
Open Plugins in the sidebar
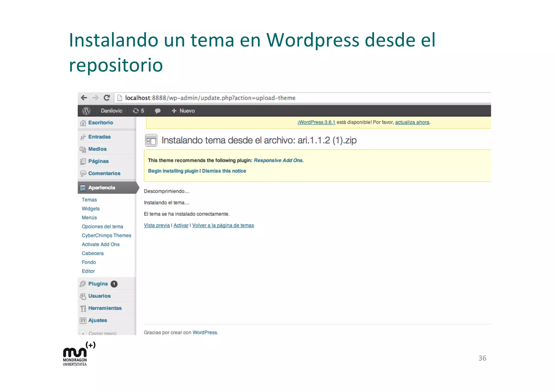[98, 284]
